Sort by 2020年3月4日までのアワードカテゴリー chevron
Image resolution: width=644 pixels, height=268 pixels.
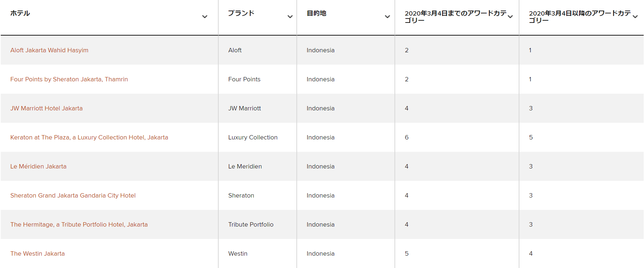click(510, 17)
